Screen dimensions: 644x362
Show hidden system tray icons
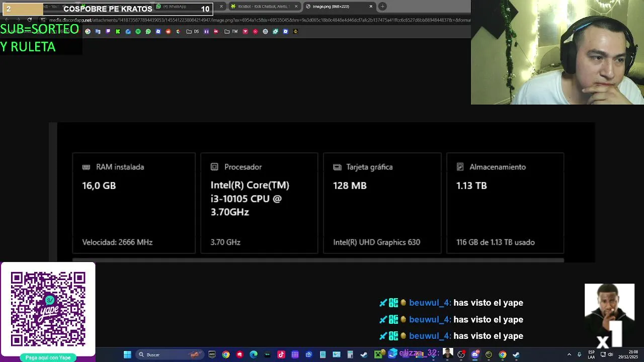click(569, 354)
